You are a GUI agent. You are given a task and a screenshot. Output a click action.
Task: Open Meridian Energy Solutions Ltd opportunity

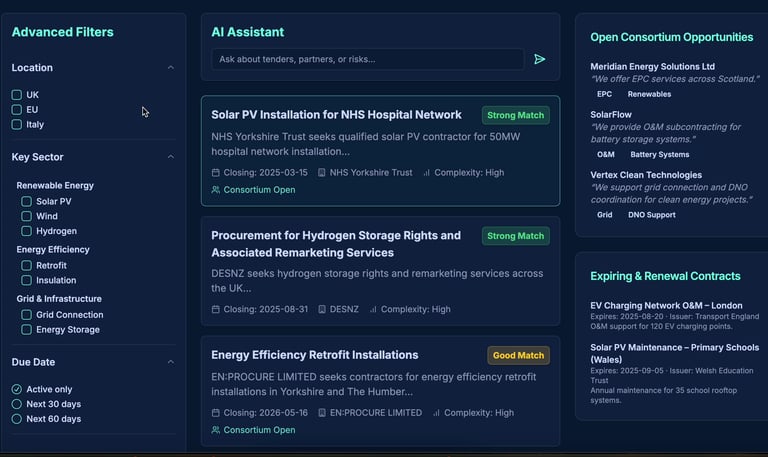(652, 66)
